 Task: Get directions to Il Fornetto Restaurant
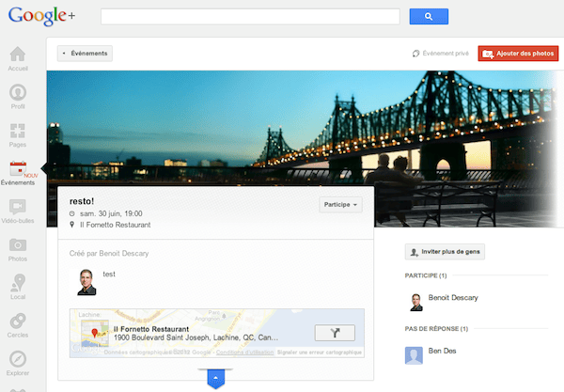click(x=334, y=333)
